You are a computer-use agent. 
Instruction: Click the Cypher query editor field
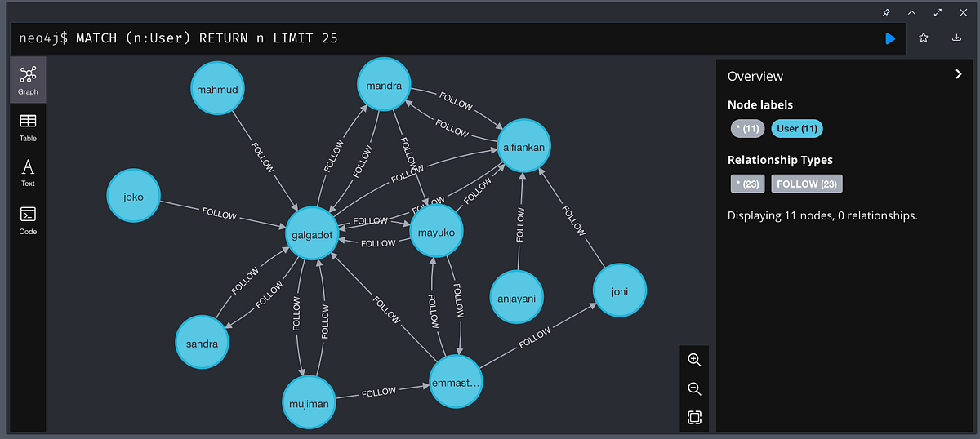click(x=457, y=38)
